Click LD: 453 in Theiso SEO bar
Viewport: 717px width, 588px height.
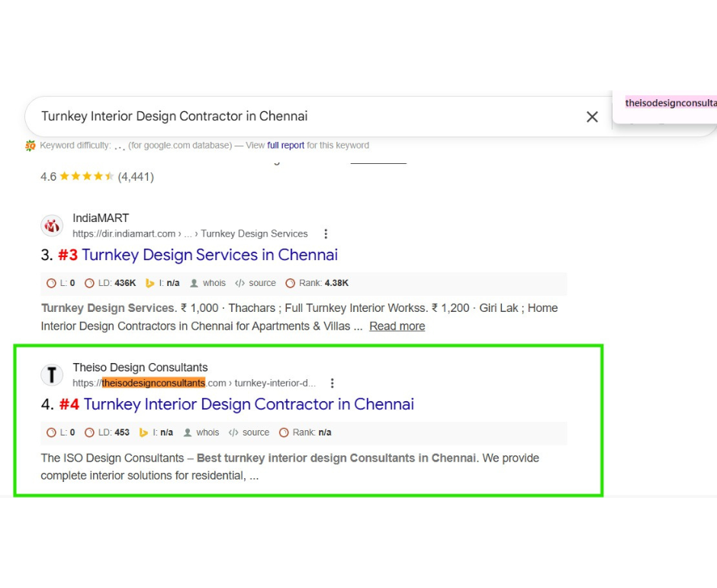[107, 432]
